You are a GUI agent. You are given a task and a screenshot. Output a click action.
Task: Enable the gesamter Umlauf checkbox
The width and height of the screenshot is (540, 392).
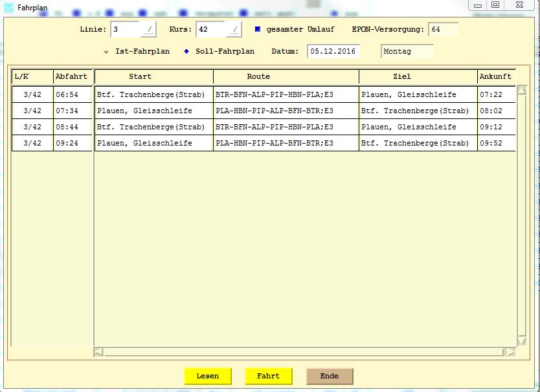tap(257, 30)
